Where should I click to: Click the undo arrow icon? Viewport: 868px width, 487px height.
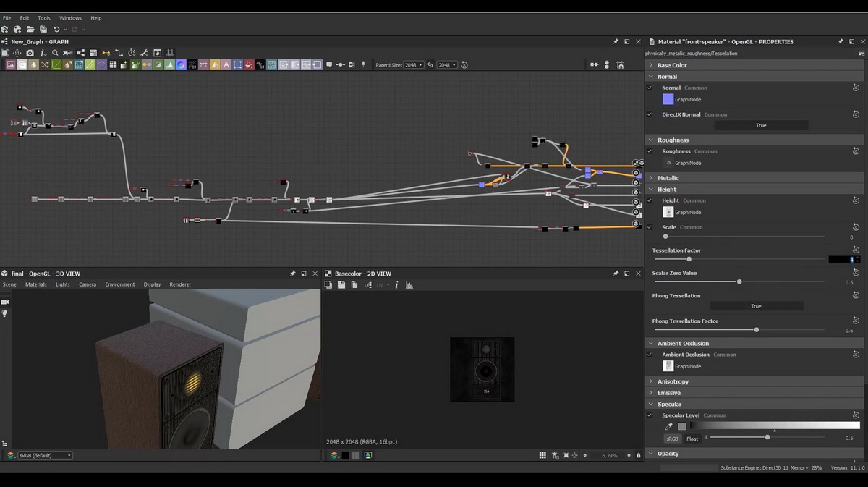(x=56, y=30)
